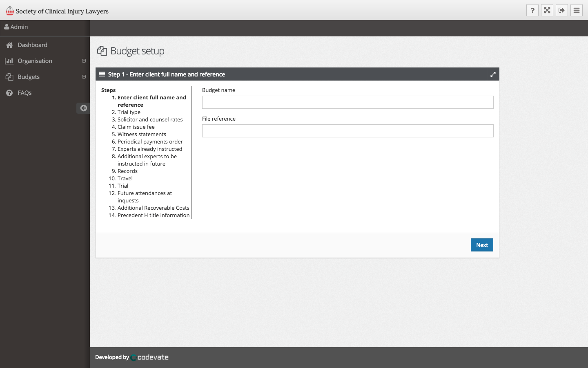Screen dimensions: 588x368
Task: Click the Society of Clinical Injury Lawyers logo
Action: (57, 11)
